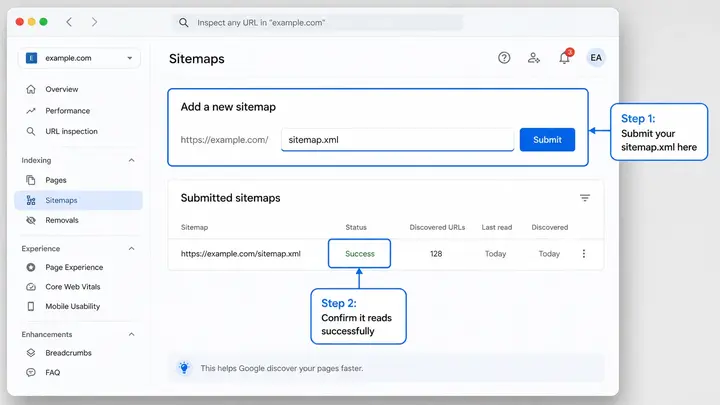
Task: Click the Submit button
Action: click(547, 140)
